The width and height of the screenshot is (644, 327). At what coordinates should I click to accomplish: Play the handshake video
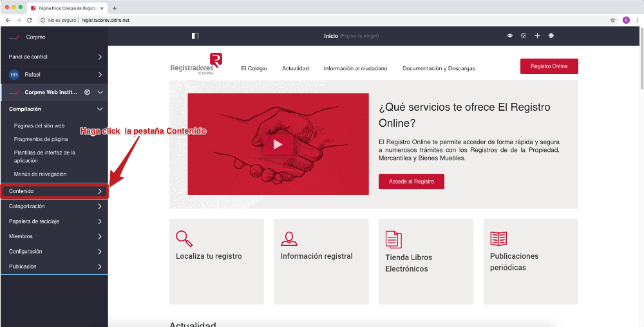(278, 144)
